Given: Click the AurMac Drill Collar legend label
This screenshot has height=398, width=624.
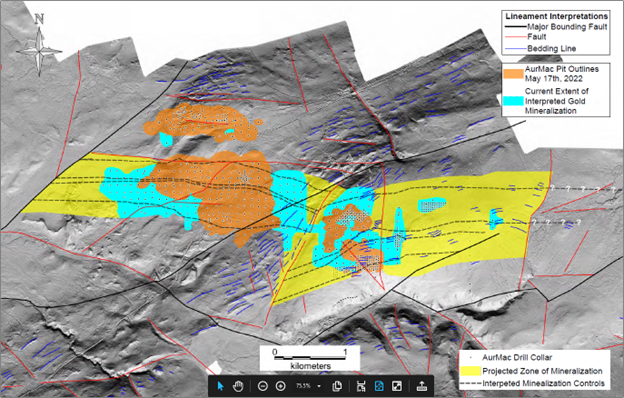Looking at the screenshot, I should click(x=517, y=357).
